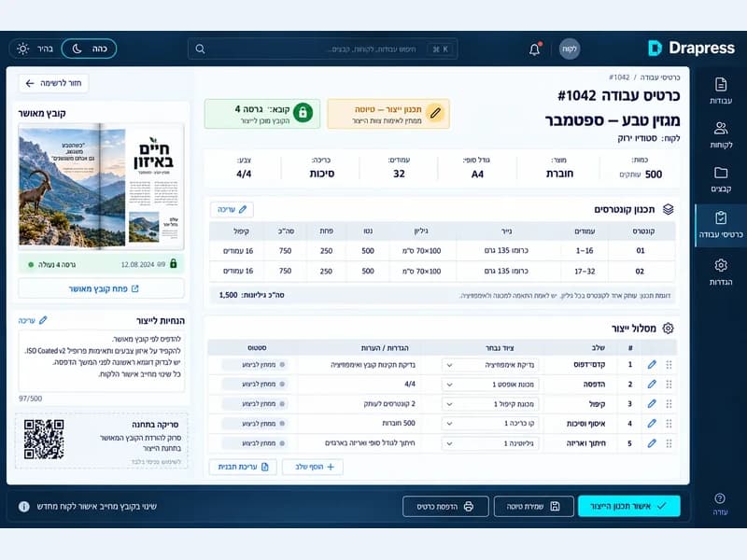Screen dimensions: 747x560
Task: Edit stage 4 איסוף וסיכות with the pencil icon
Action: [x=652, y=424]
